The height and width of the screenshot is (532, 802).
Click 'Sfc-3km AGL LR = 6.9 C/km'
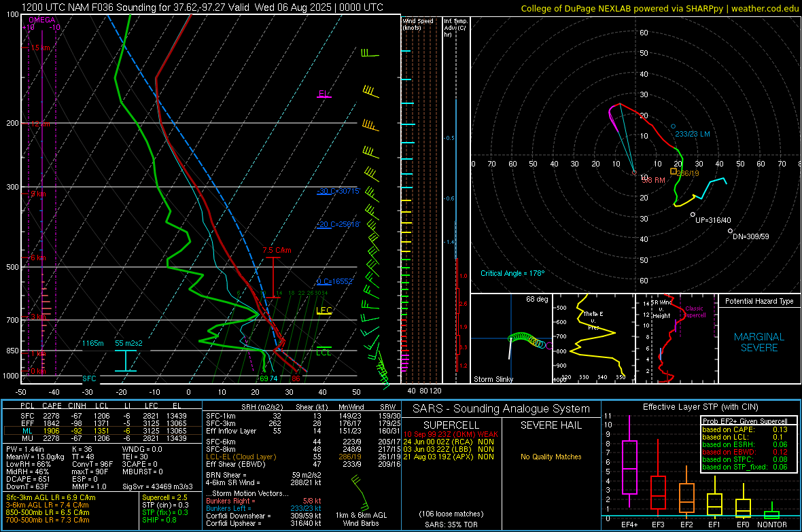click(x=51, y=497)
